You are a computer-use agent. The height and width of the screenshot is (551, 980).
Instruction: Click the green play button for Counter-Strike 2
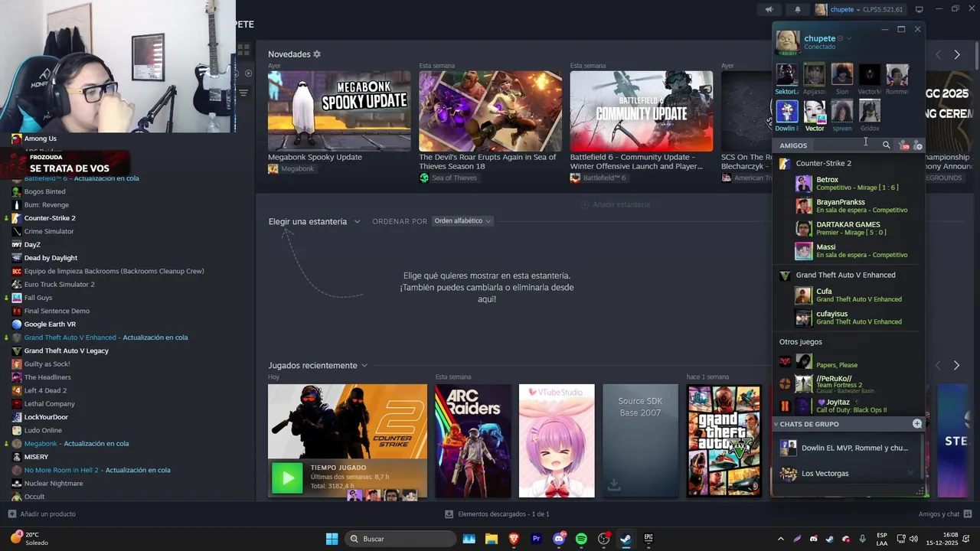(288, 479)
